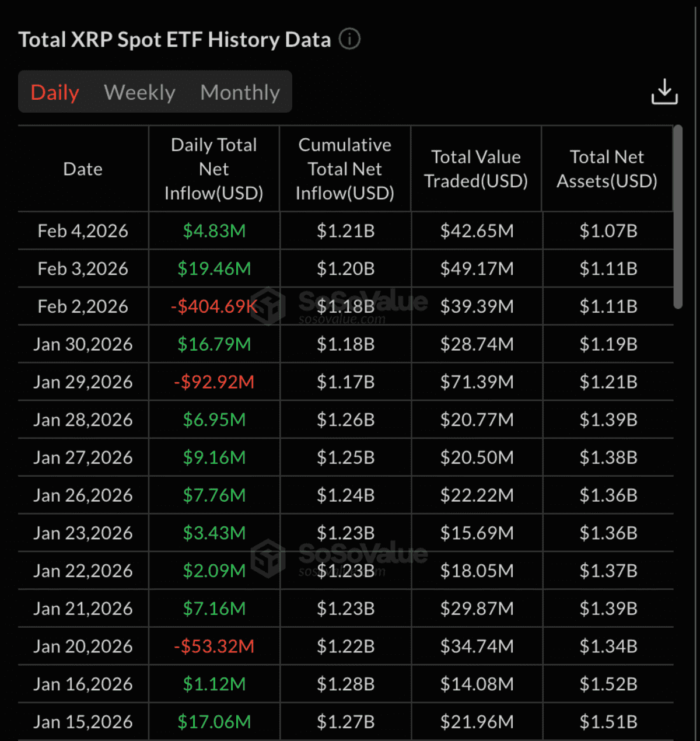This screenshot has width=700, height=741.
Task: Click the $1.19B net assets value
Action: pos(608,344)
